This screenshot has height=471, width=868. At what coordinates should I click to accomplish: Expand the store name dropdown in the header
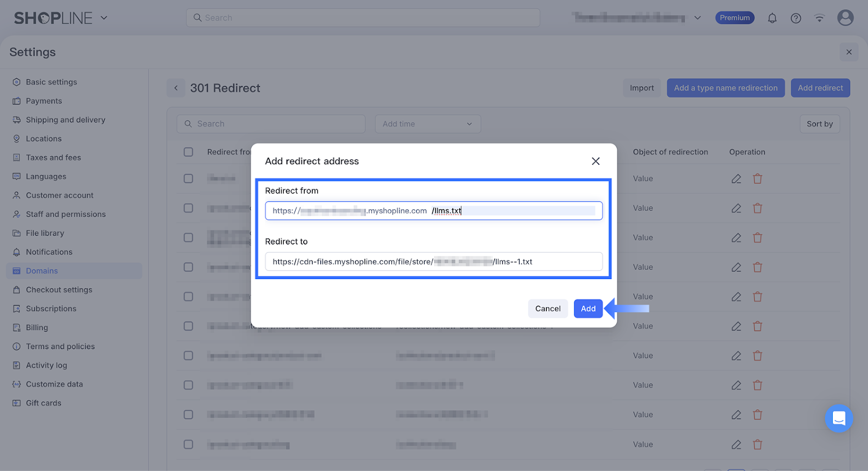(698, 18)
